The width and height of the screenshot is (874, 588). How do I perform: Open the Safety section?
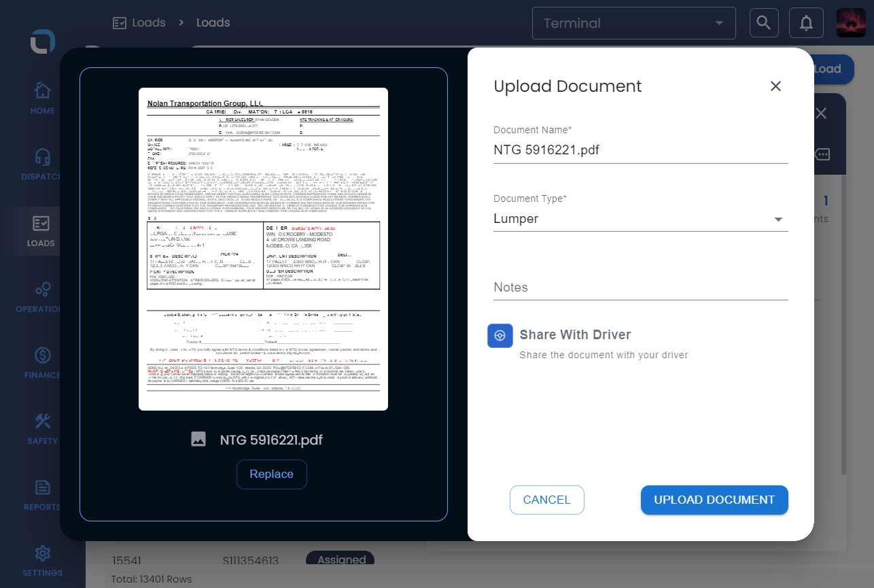42,429
